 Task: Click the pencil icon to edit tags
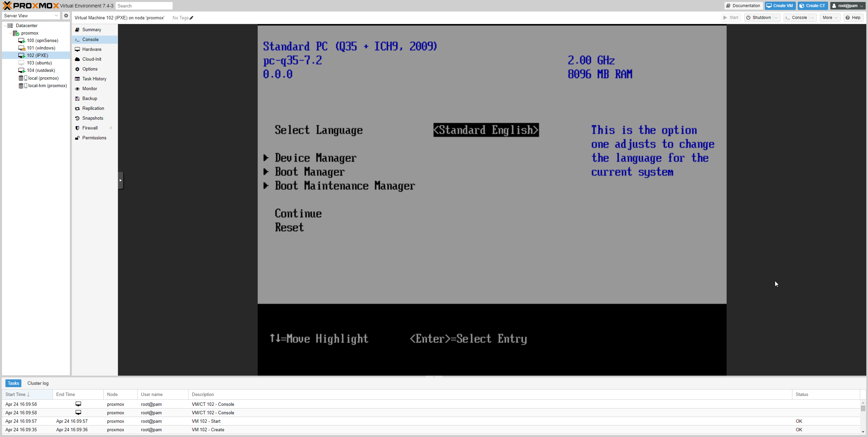192,18
